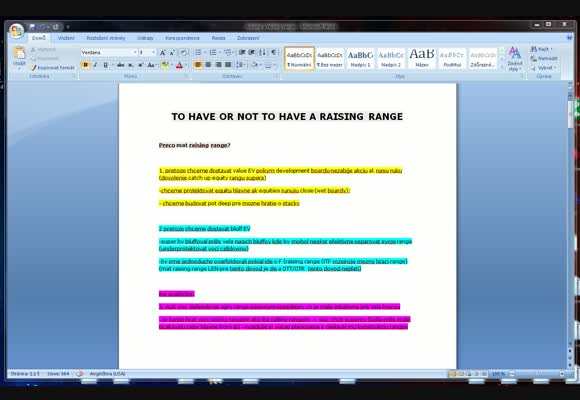This screenshot has height=400, width=580.
Task: Toggle italic formatting
Action: click(x=95, y=65)
